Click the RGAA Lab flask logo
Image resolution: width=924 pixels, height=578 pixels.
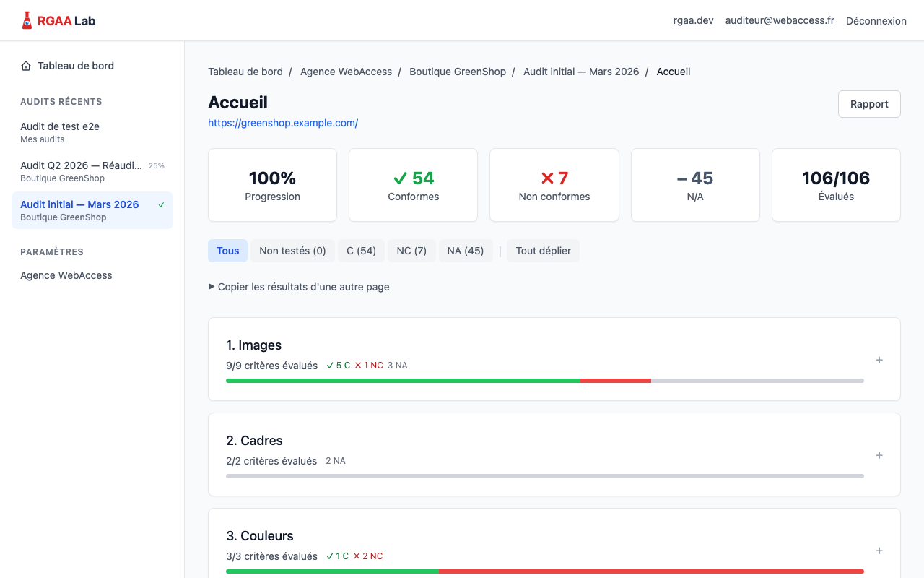(x=27, y=20)
